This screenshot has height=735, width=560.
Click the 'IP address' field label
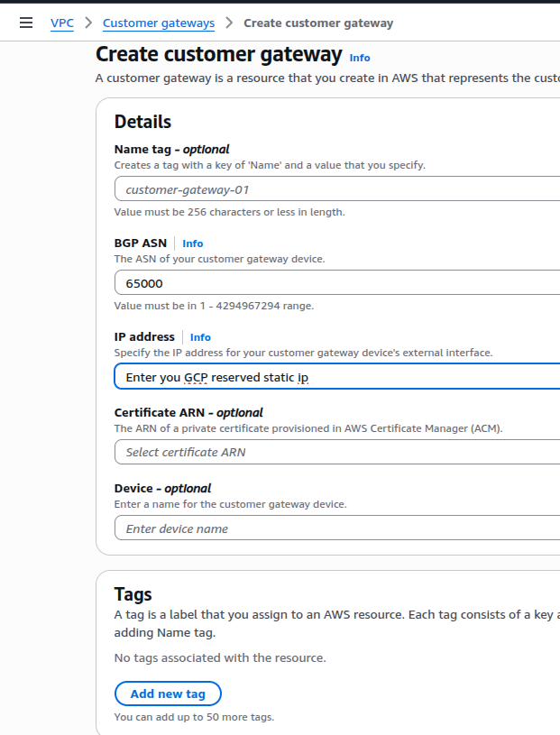point(144,337)
